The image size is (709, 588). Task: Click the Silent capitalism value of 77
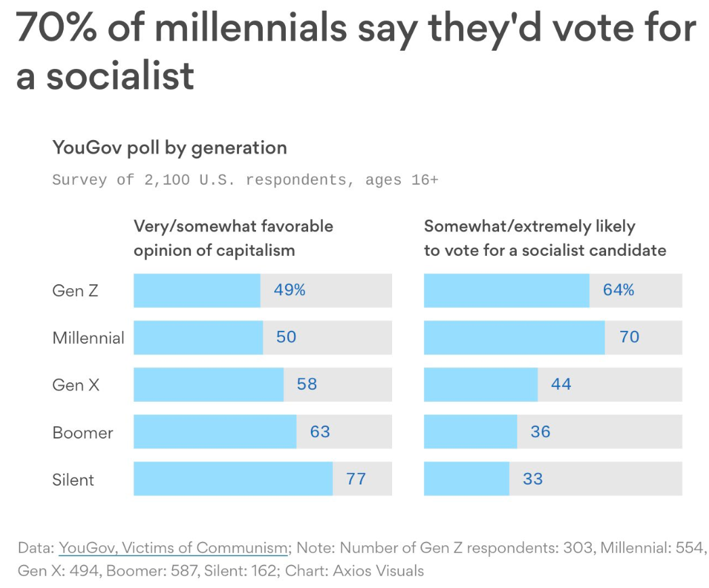coord(356,479)
